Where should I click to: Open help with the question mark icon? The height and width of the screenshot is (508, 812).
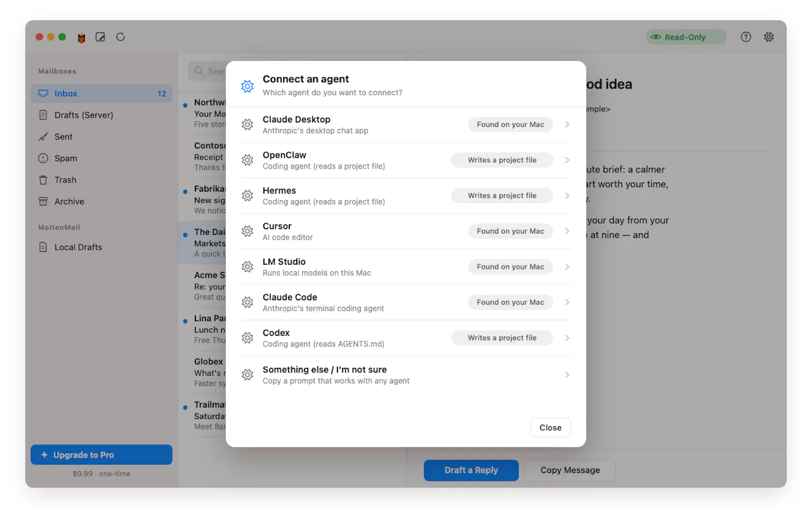(746, 37)
